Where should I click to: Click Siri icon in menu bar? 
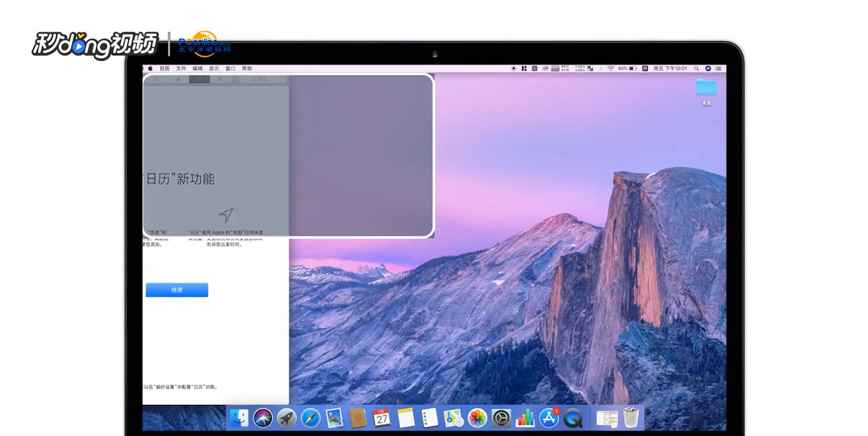[708, 68]
